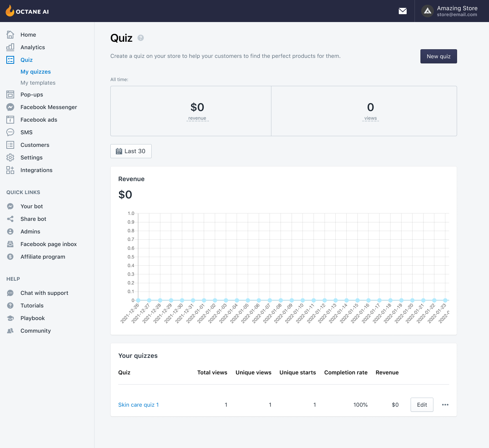The width and height of the screenshot is (489, 448).
Task: Select My quizzes in the sidebar
Action: 35,72
